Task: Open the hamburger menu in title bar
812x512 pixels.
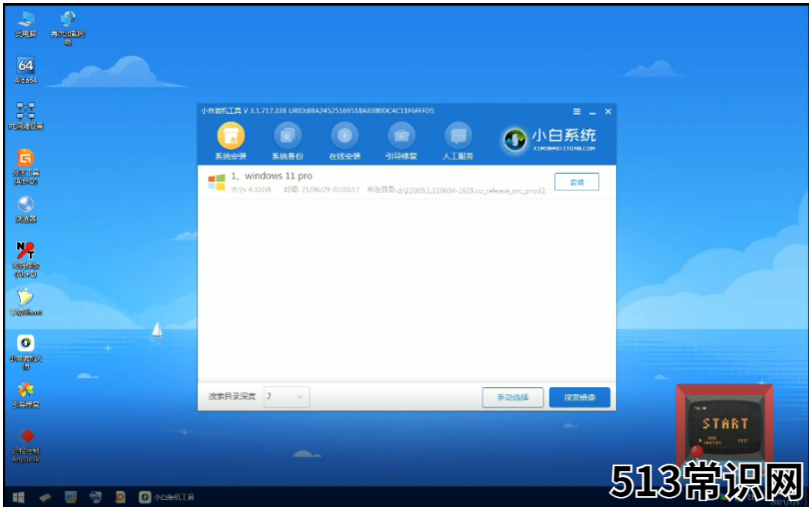Action: tap(576, 111)
